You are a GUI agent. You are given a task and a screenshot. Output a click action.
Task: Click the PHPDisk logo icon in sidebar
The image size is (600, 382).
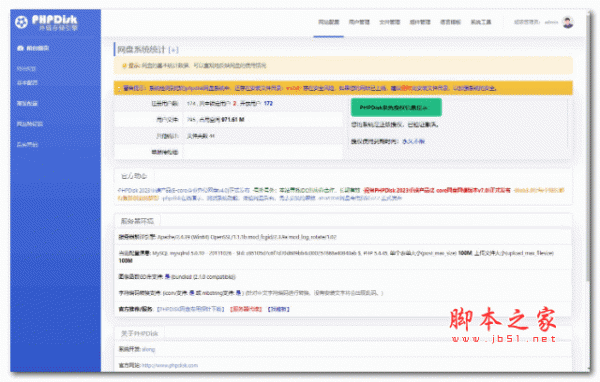coord(21,22)
